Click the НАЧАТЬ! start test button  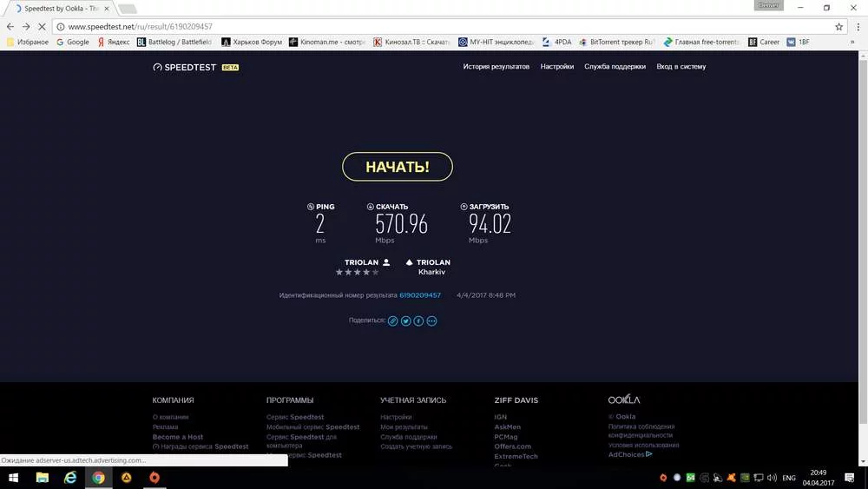[397, 167]
